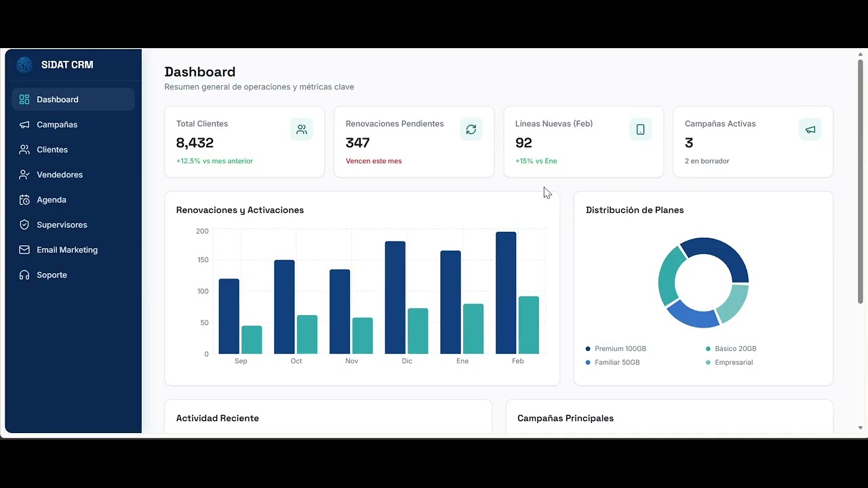The width and height of the screenshot is (868, 488).
Task: Go to Supervisores section
Action: [73, 225]
